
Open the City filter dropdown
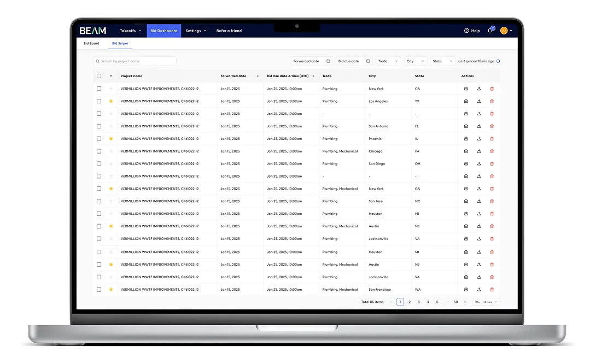(x=415, y=61)
